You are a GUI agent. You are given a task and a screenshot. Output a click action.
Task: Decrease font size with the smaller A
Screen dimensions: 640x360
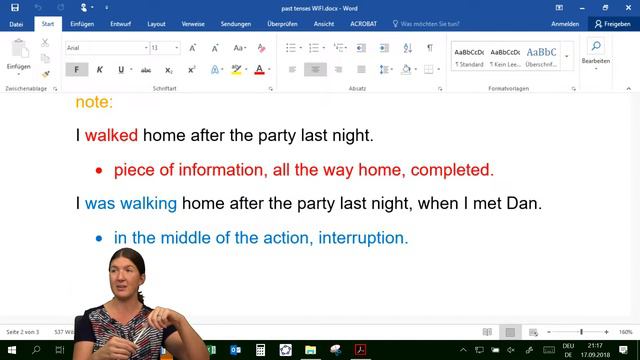[215, 48]
